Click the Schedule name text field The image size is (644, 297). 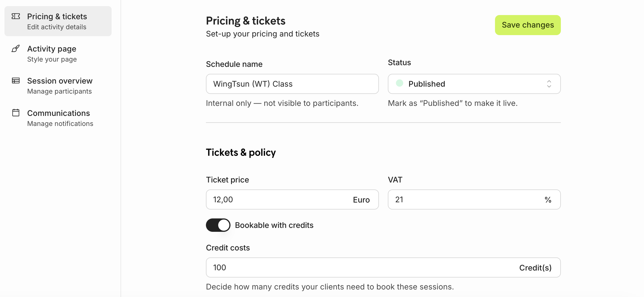click(x=292, y=84)
